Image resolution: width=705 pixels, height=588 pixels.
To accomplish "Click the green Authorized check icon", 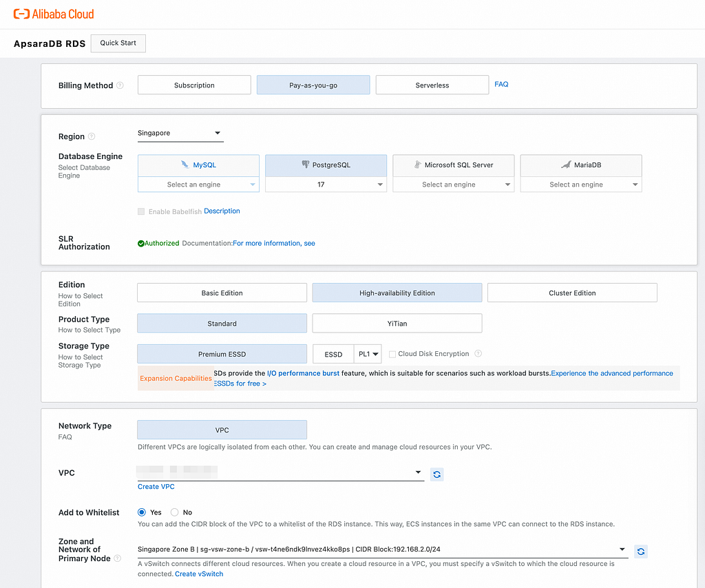I will click(x=140, y=243).
